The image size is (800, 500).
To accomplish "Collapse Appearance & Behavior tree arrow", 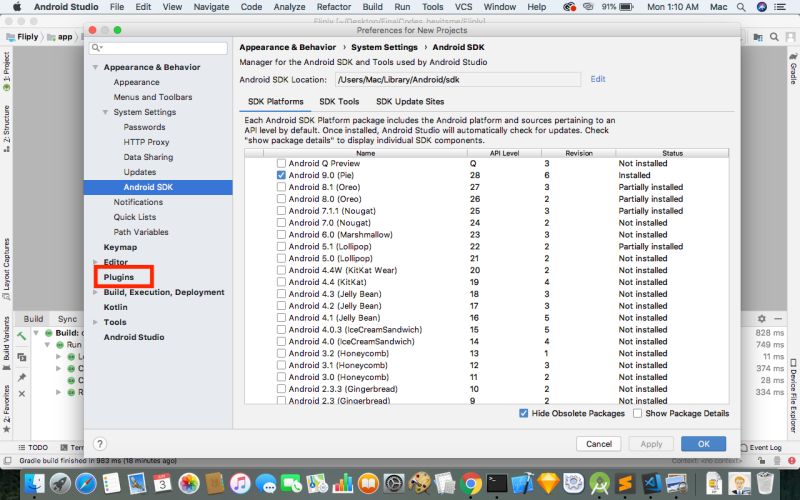I will click(x=95, y=67).
